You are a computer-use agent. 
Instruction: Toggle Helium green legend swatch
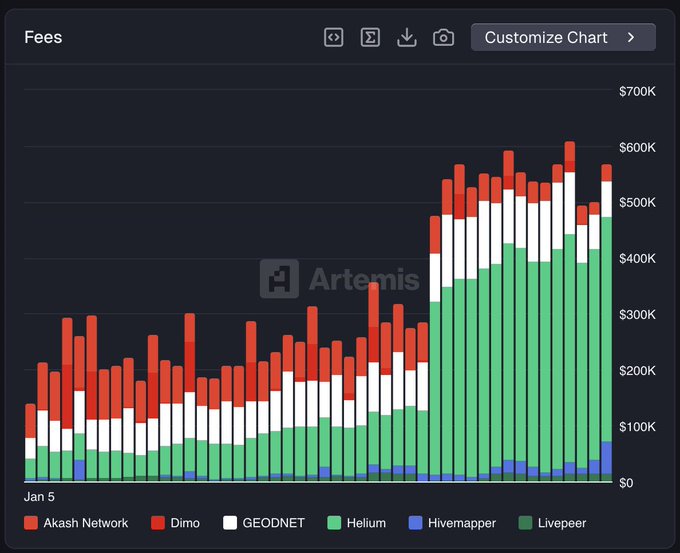(334, 523)
